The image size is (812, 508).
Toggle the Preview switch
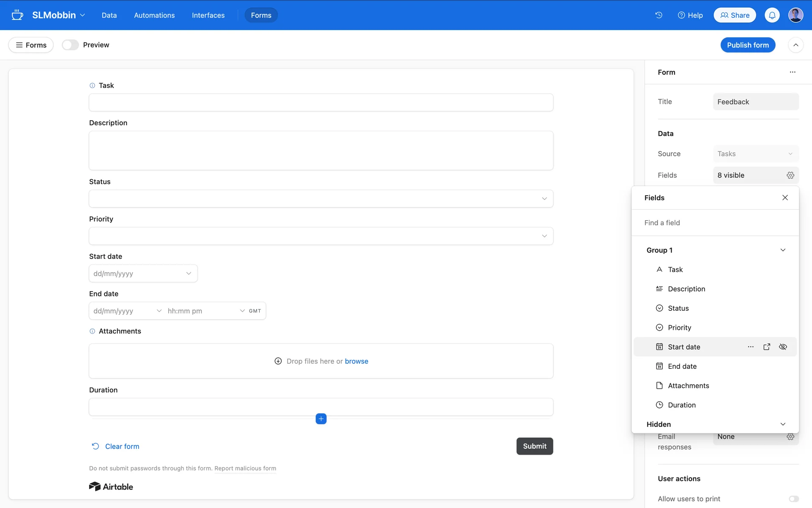pyautogui.click(x=70, y=45)
